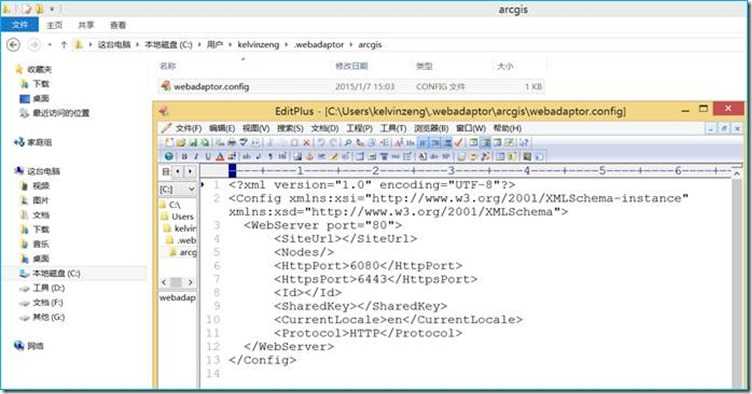The width and height of the screenshot is (752, 394).
Task: Switch to the 主页 ribbon tab in Explorer
Action: click(x=54, y=25)
